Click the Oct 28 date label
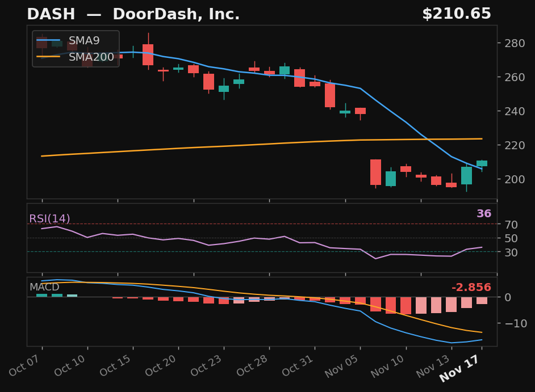The image size is (535, 392). pos(252,365)
